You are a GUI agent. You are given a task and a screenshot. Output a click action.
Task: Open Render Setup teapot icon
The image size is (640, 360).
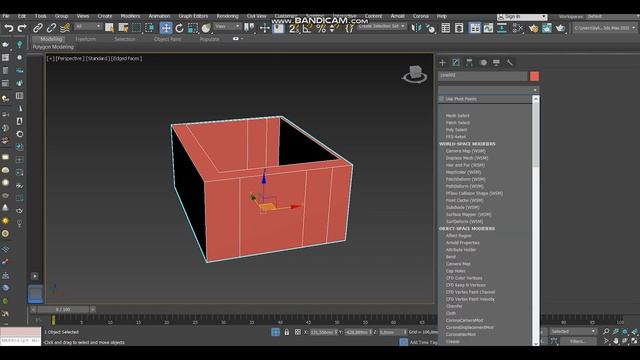(x=533, y=28)
